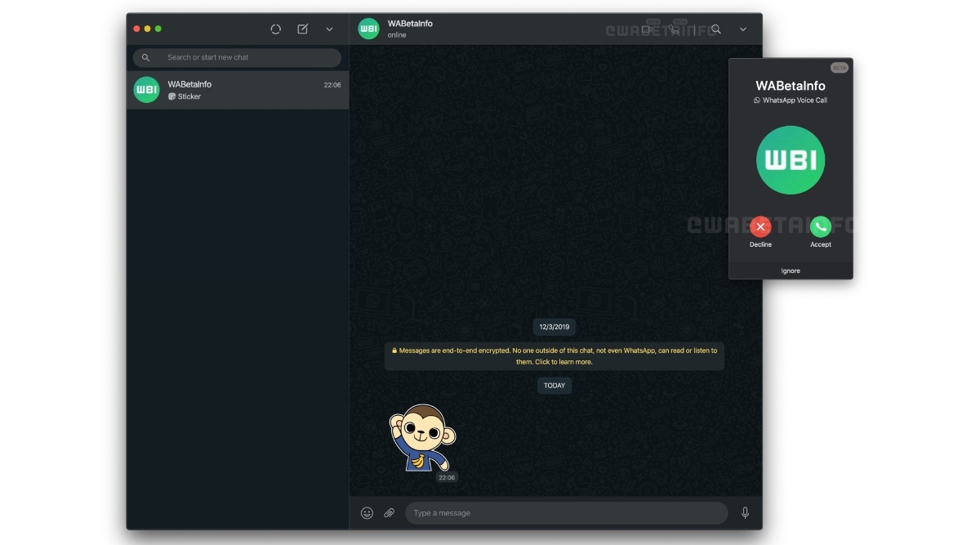Start a new chat with compose icon

click(303, 29)
